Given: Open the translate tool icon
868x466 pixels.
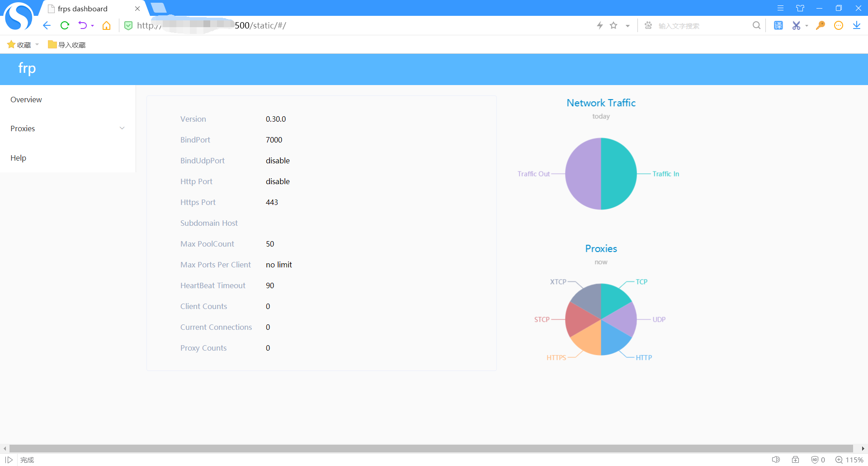Looking at the screenshot, I should coord(778,25).
